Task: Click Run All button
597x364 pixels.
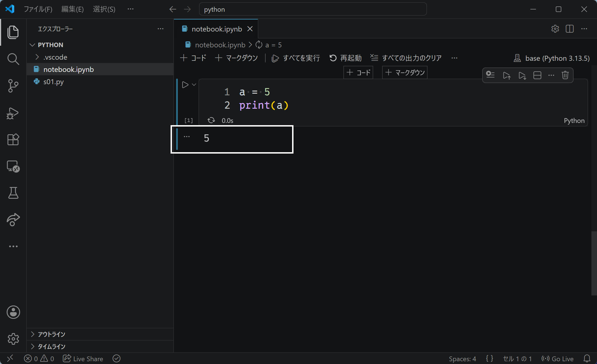Action: point(296,58)
